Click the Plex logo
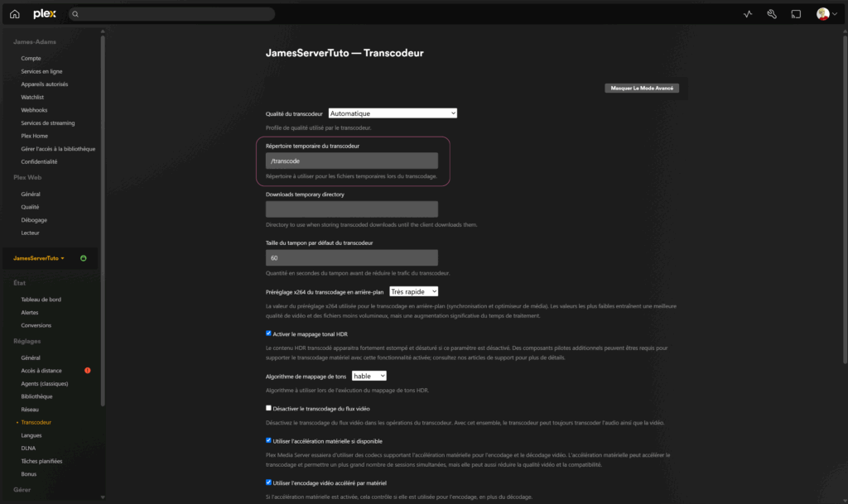 pos(45,14)
